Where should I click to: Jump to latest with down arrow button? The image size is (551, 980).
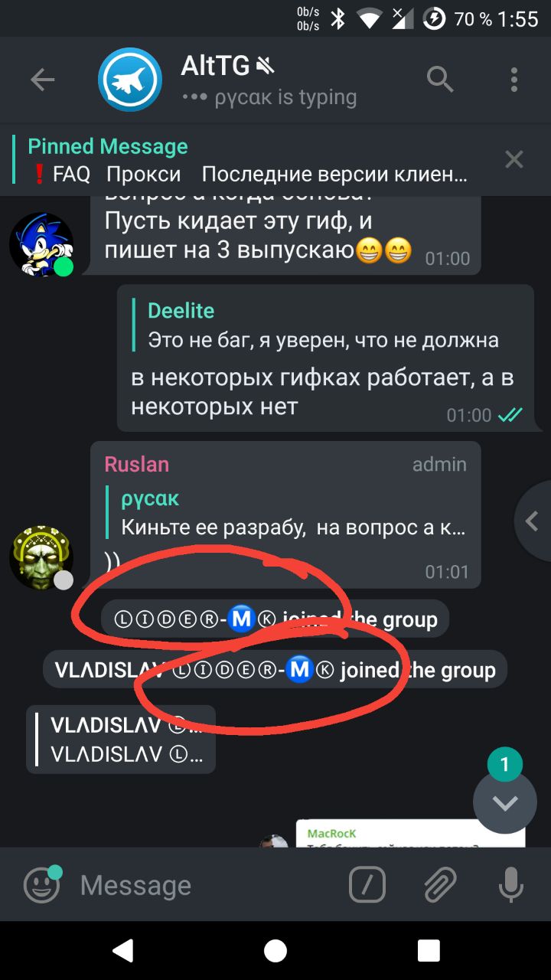(505, 802)
